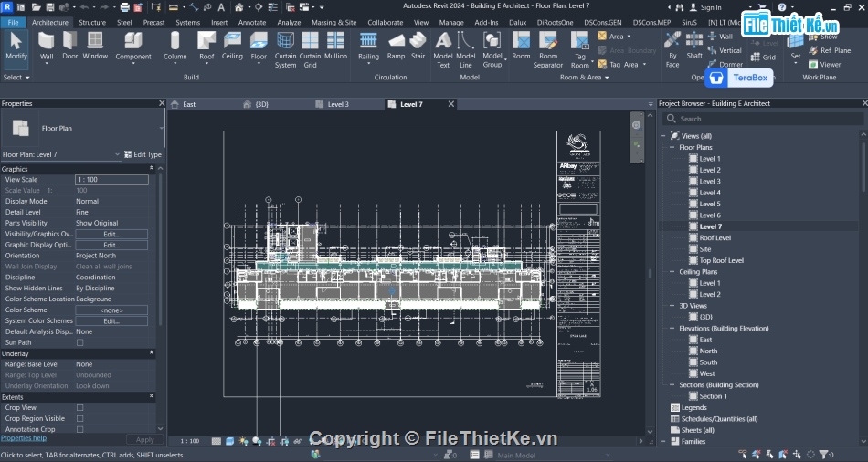Collapse the Underlay properties section
The image size is (868, 462).
click(x=151, y=353)
